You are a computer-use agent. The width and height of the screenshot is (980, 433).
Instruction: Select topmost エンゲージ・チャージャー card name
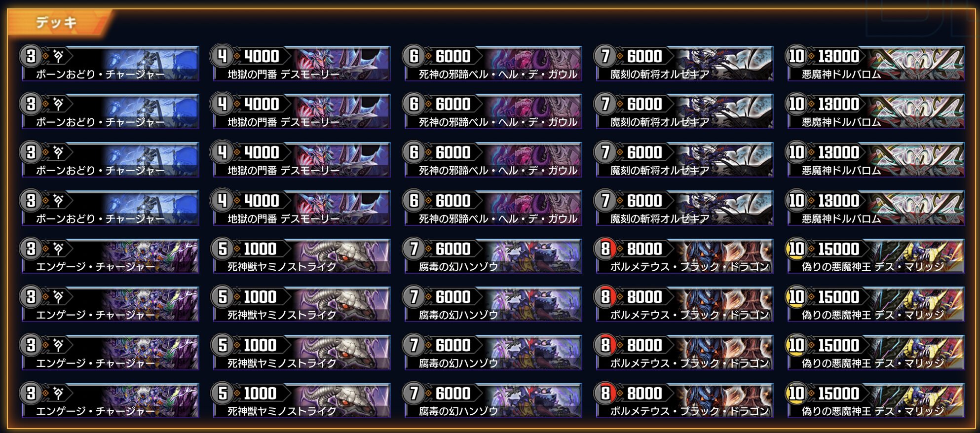coord(95,267)
